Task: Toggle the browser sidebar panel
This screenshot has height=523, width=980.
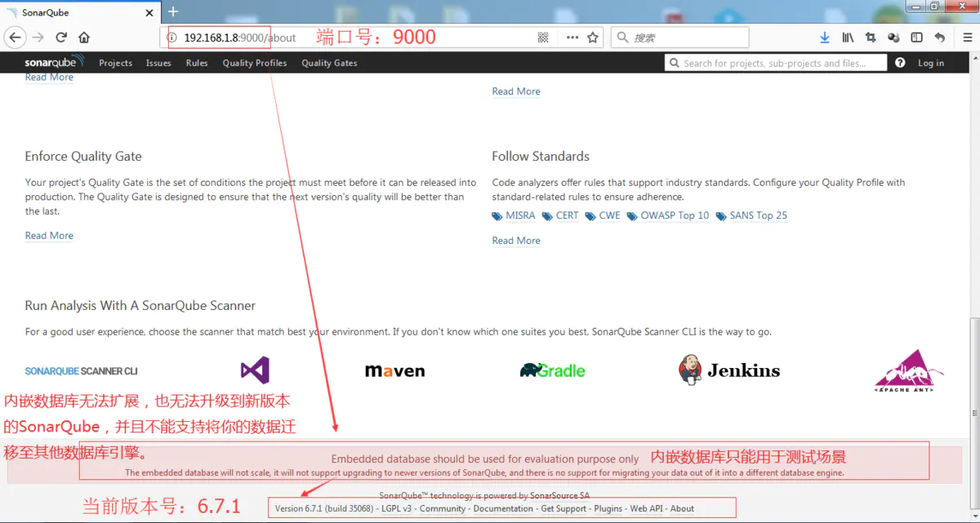Action: point(916,38)
